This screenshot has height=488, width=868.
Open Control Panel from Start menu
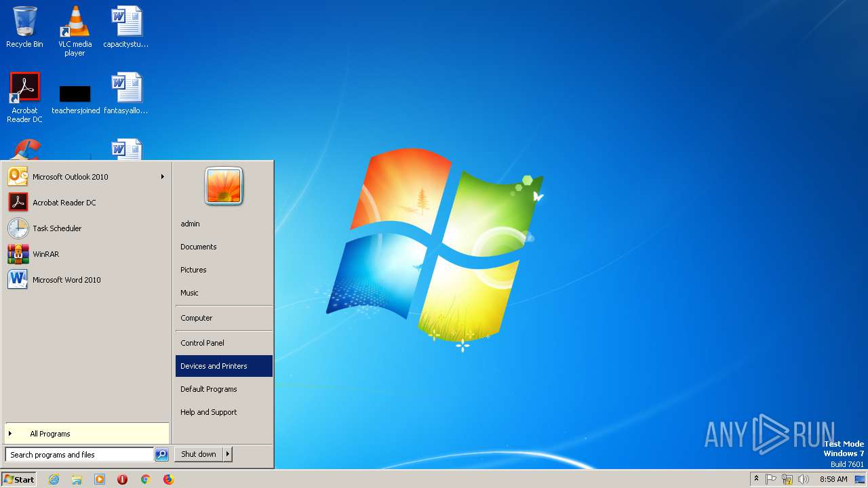pyautogui.click(x=224, y=343)
